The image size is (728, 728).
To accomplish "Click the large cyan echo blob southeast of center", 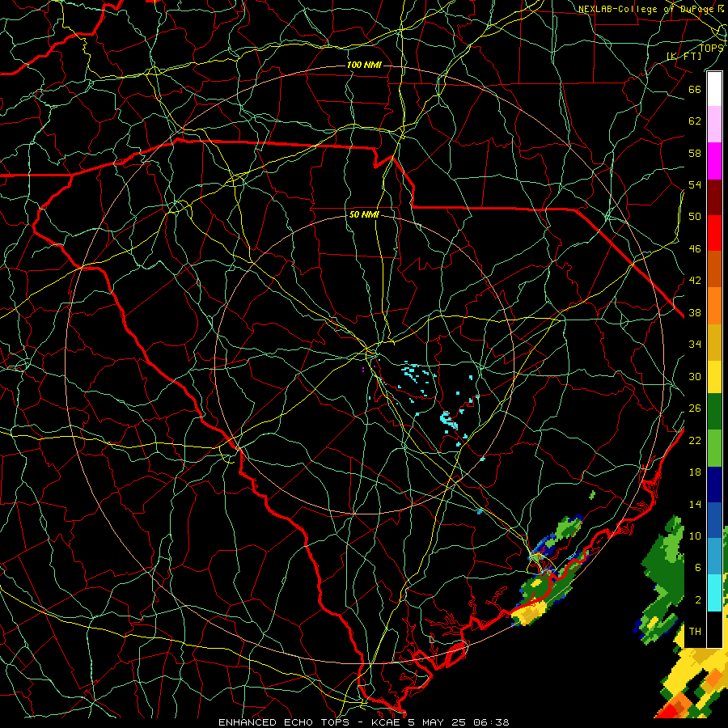I will 448,420.
